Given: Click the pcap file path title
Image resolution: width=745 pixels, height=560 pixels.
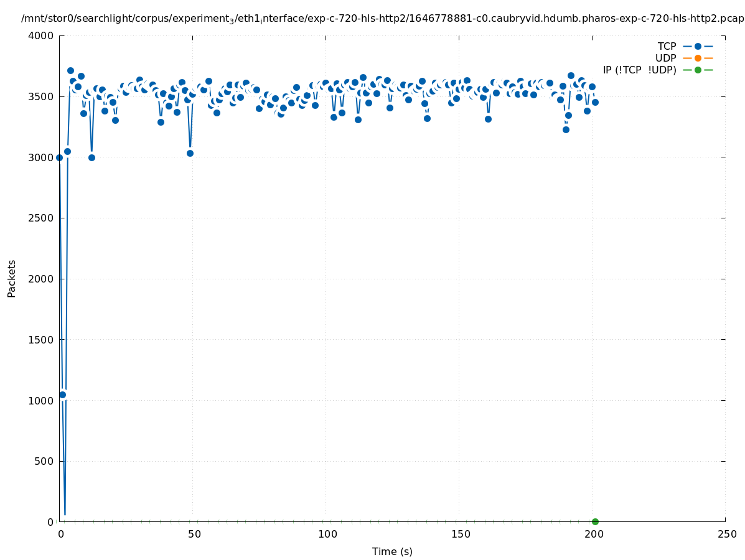Looking at the screenshot, I should (x=382, y=19).
